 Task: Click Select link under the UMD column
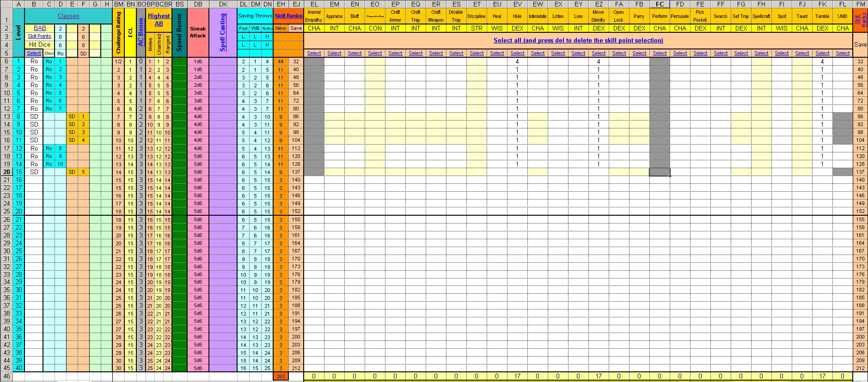click(x=843, y=54)
